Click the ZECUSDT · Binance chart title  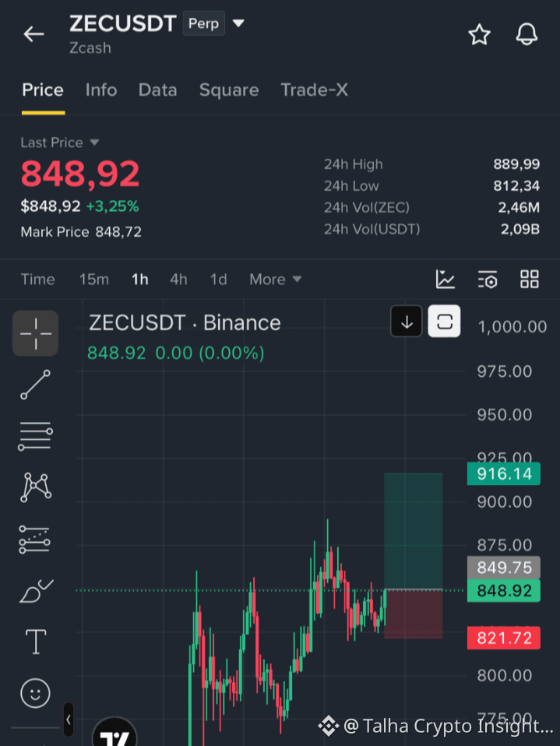point(185,323)
